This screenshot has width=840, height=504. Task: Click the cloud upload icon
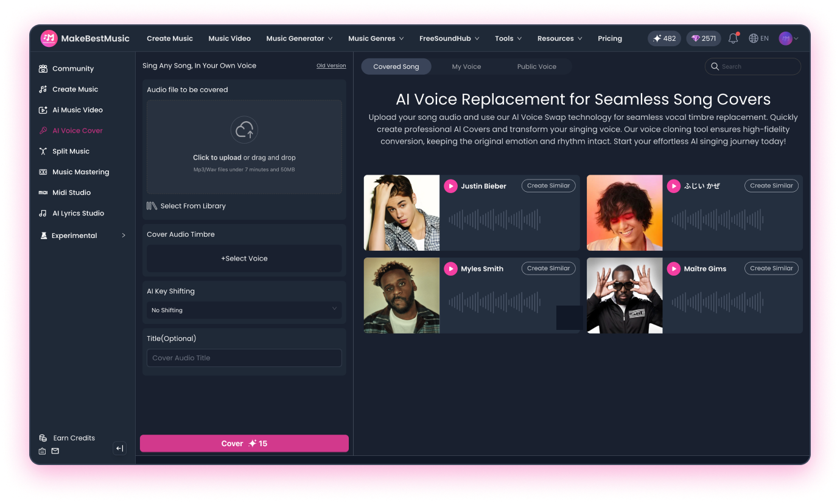244,130
